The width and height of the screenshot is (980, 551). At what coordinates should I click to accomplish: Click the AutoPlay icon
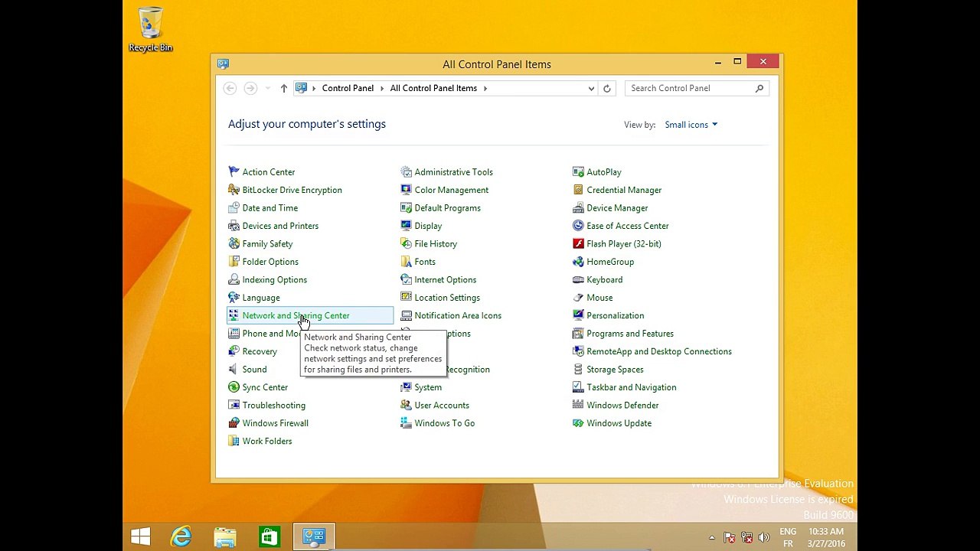[578, 172]
